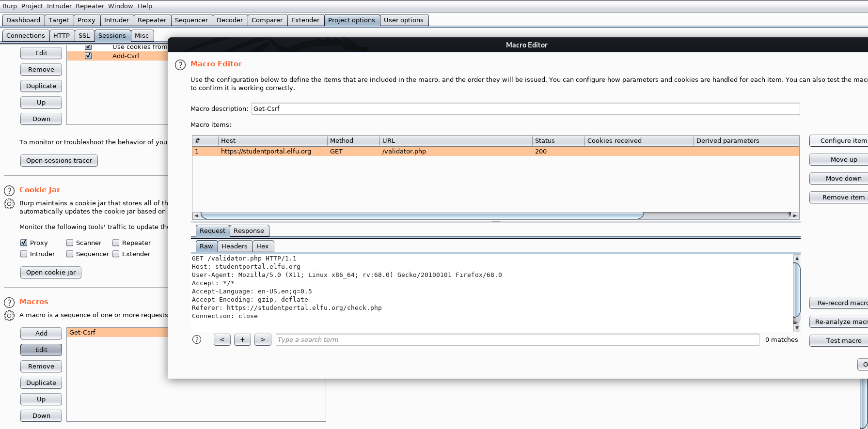Click the macro items horizontal scrollbar
The width and height of the screenshot is (868, 429).
[x=422, y=215]
